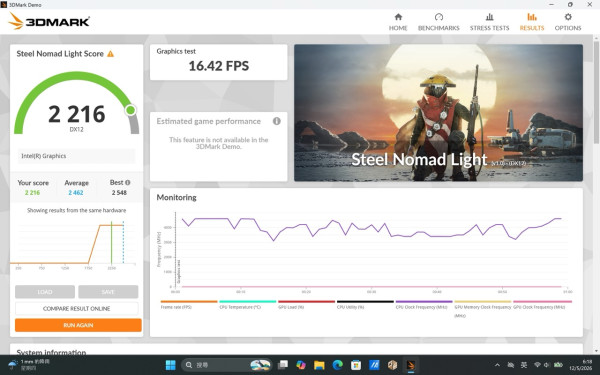This screenshot has height=375, width=600.
Task: Toggle GPU Memory Clock Frequency legend series
Action: (483, 309)
